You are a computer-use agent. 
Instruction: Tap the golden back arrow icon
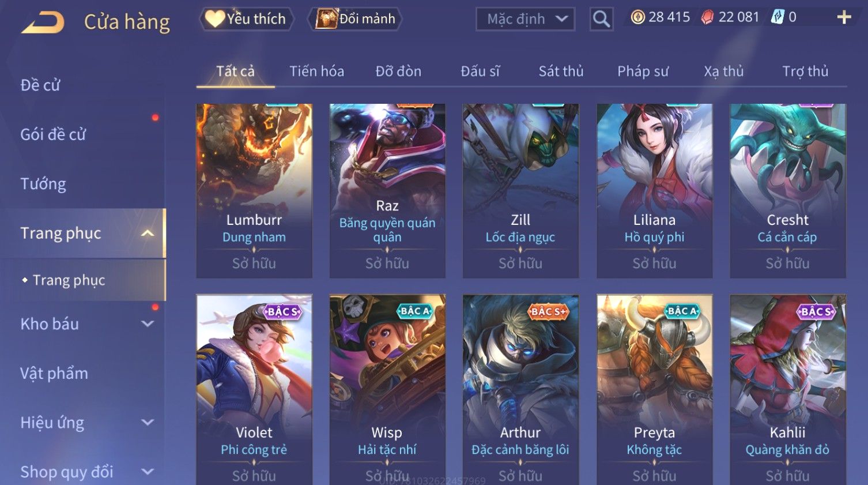[43, 22]
